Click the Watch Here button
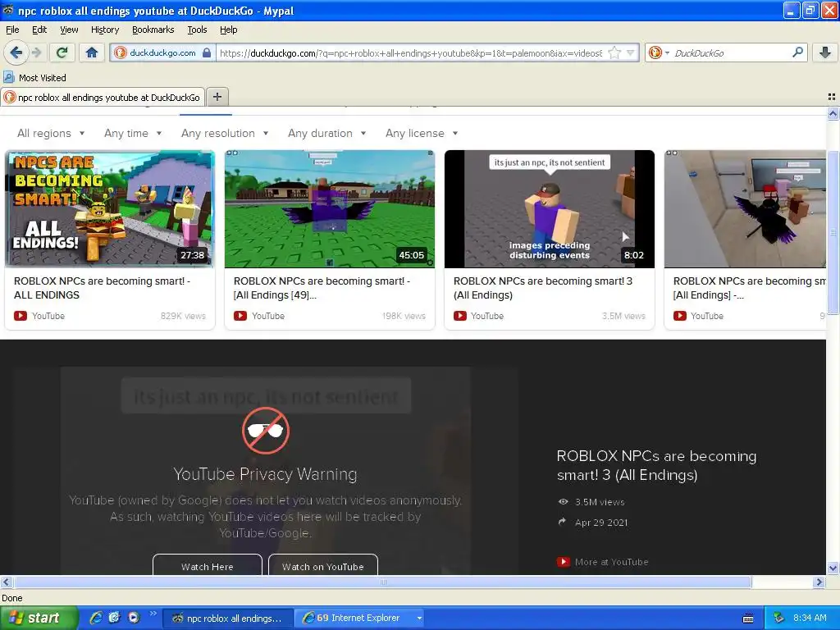The image size is (840, 630). coord(208,566)
